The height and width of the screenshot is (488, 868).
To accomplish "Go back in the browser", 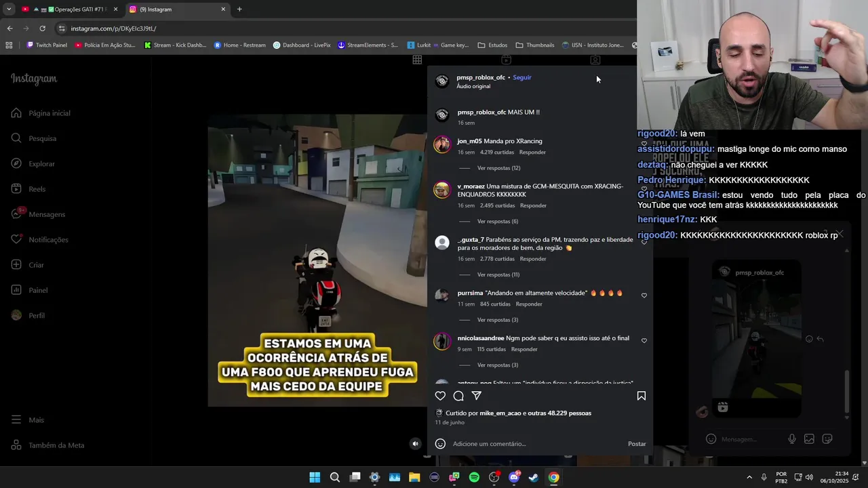I will [x=9, y=28].
